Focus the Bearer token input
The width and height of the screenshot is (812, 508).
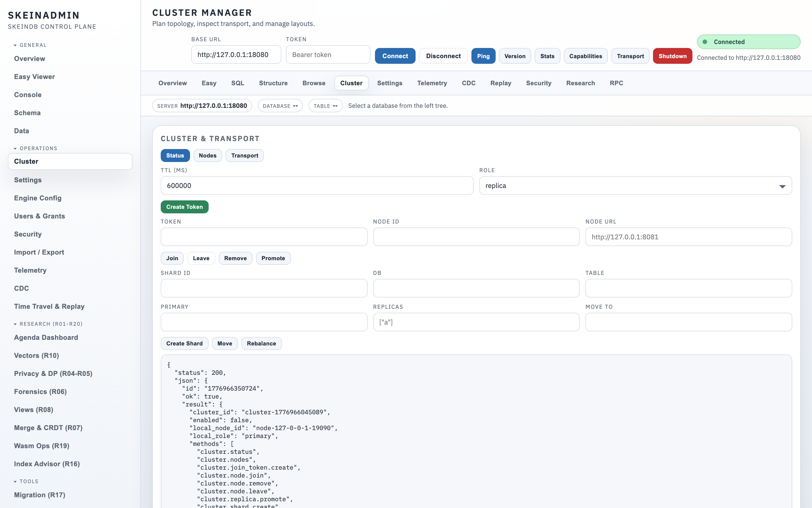pos(328,54)
